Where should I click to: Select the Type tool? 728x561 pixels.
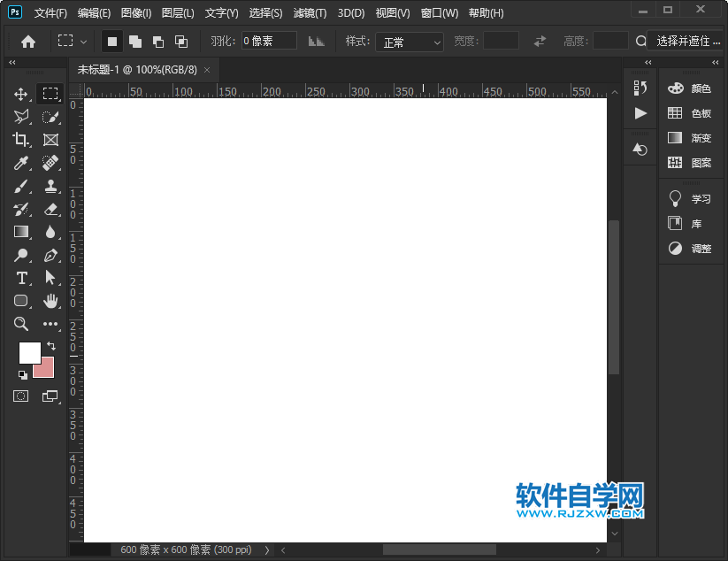(x=21, y=278)
